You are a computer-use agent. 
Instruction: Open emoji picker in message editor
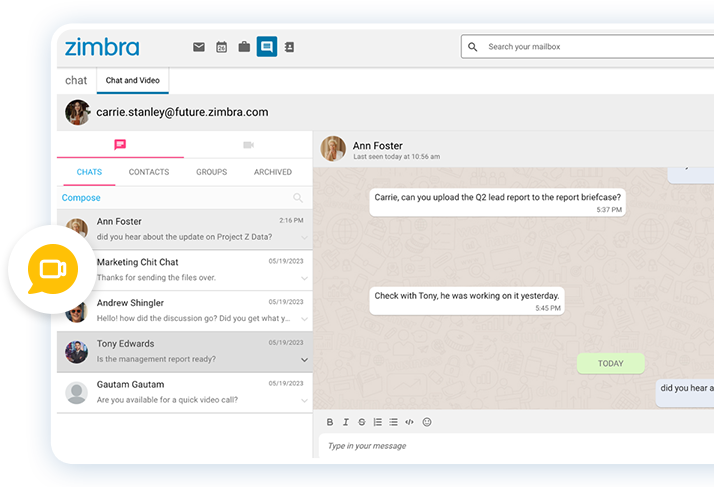427,422
